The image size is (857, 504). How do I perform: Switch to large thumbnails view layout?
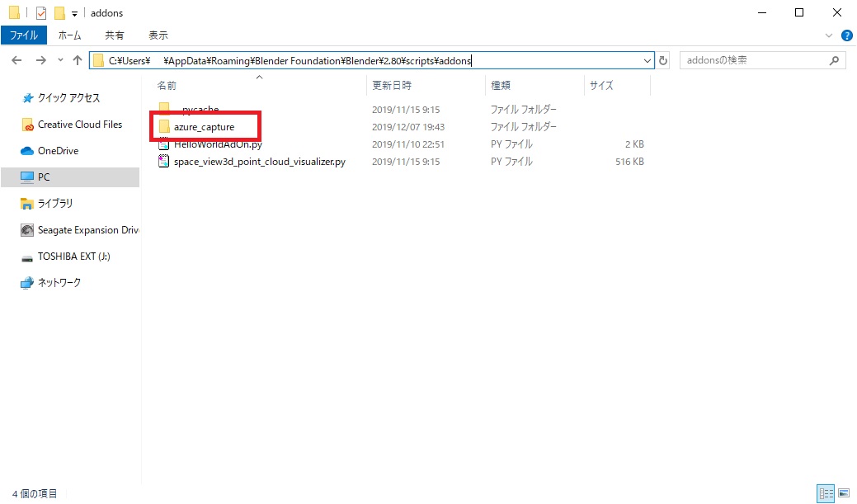844,493
